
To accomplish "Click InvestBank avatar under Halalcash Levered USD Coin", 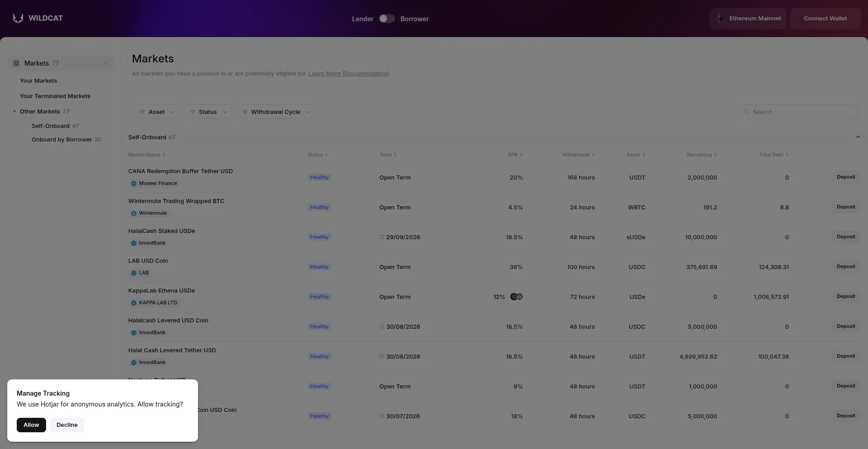I will 134,333.
